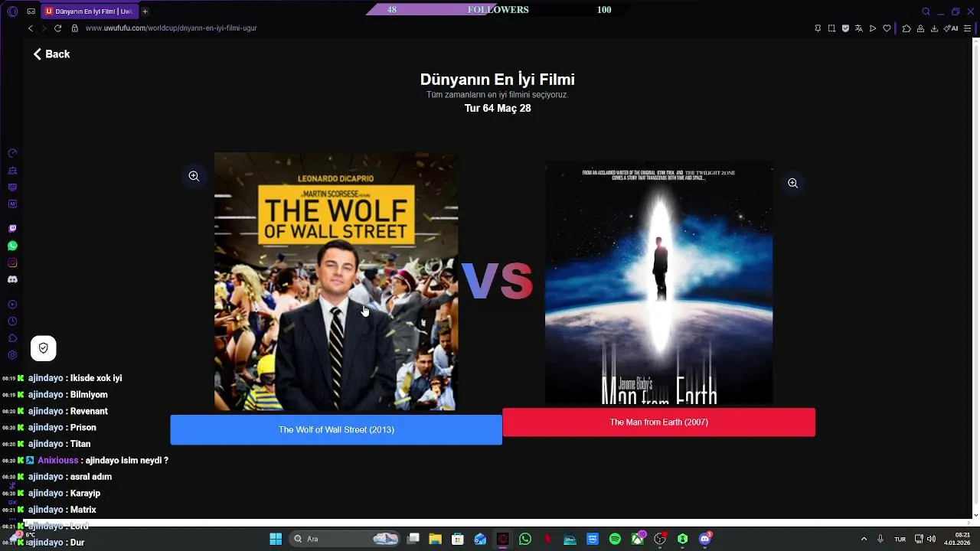Viewport: 980px width, 551px height.
Task: Open Task View on the taskbar
Action: pyautogui.click(x=413, y=539)
